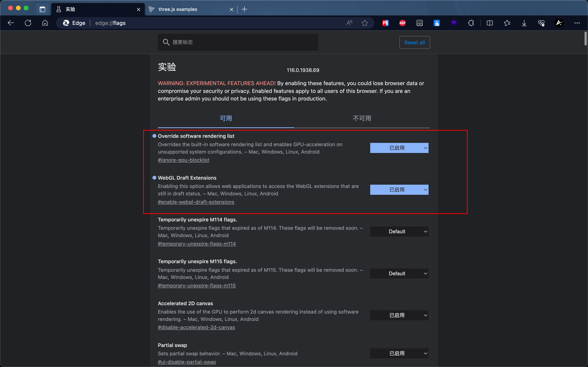Open the Favorites list icon
588x367 pixels.
pos(507,23)
